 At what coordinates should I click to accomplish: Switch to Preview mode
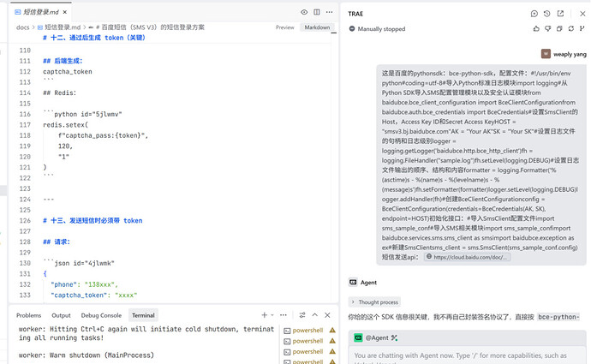pos(284,27)
